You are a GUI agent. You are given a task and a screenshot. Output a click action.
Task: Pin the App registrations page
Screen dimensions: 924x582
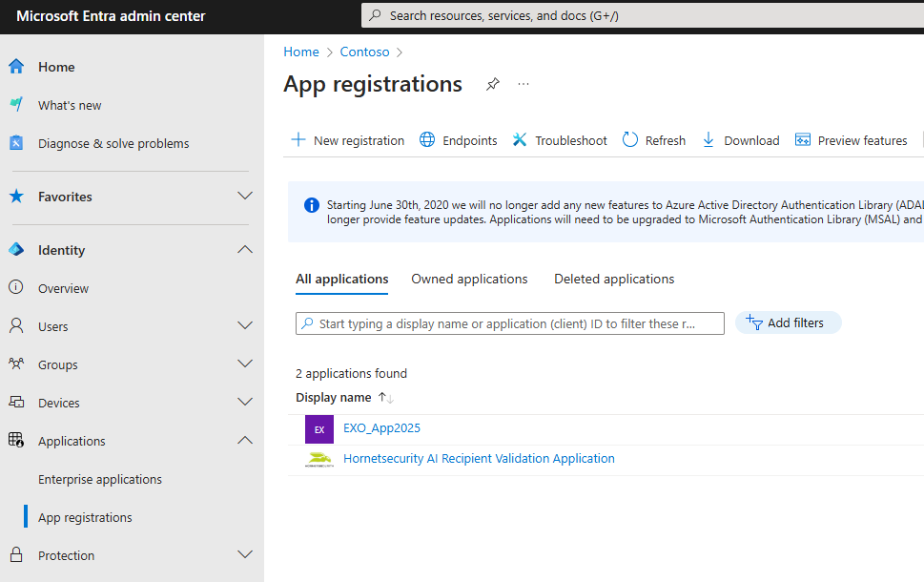493,84
